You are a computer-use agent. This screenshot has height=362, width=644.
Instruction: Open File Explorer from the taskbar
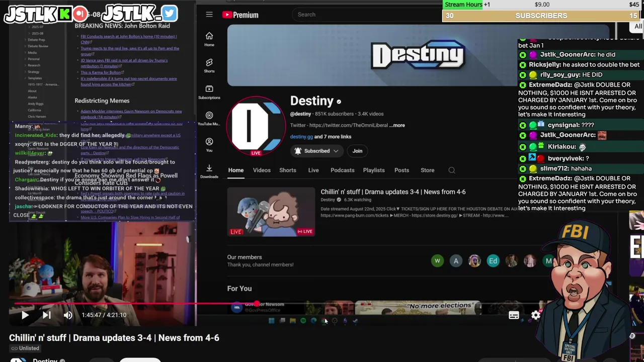tap(292, 321)
